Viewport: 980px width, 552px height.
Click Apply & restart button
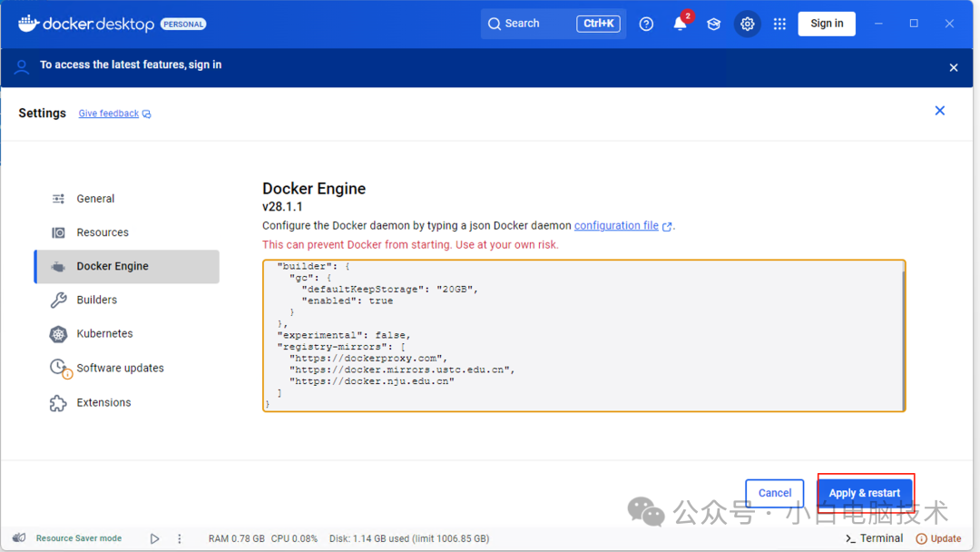pos(865,493)
